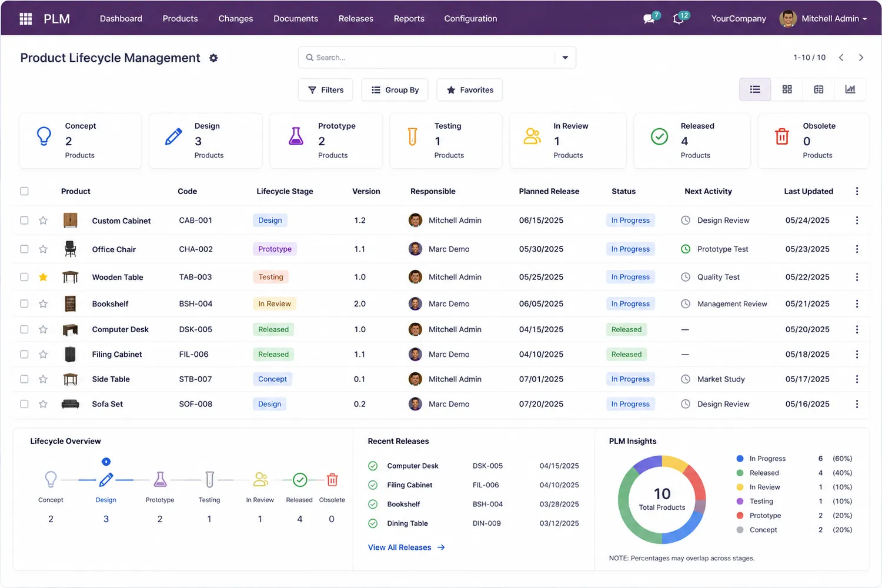This screenshot has height=588, width=882.
Task: Open the YourCompany company switcher
Action: (739, 19)
